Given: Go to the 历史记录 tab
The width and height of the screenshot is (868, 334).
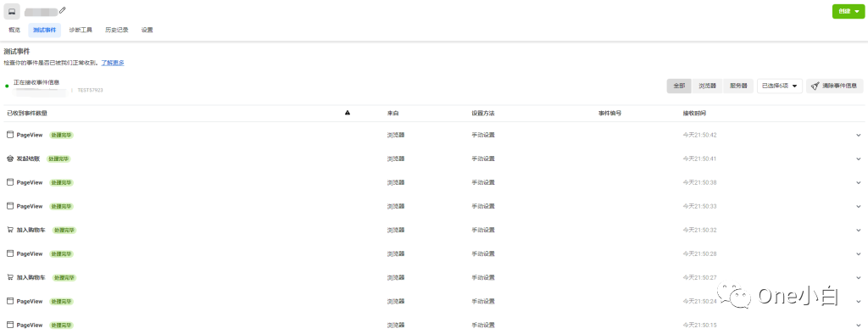Looking at the screenshot, I should click(x=117, y=30).
